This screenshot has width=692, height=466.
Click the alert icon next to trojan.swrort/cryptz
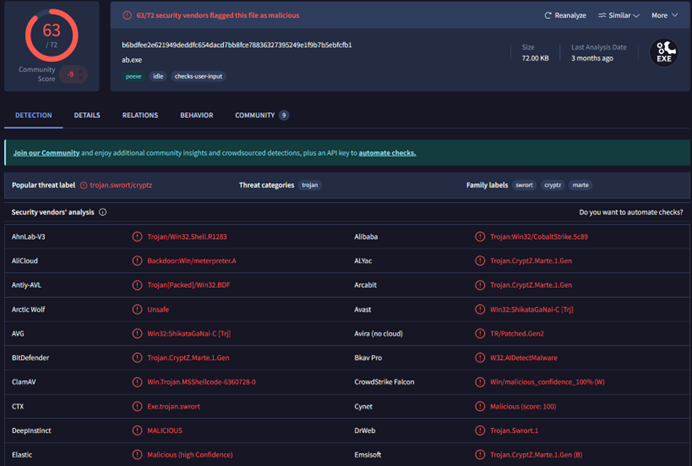coord(83,185)
